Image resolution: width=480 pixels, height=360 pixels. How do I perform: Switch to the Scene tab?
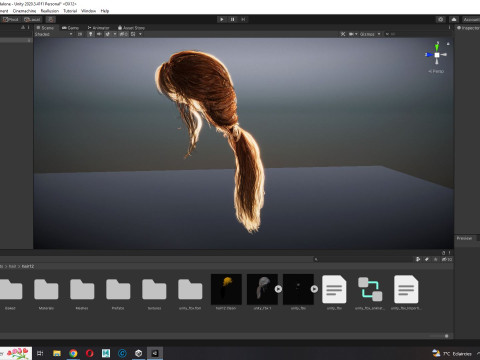[45, 28]
